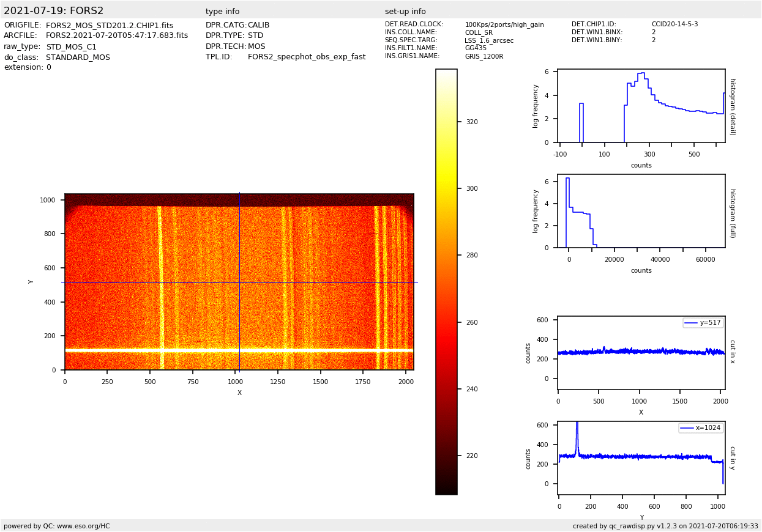Click the GRIS_1200R grism name value
The height and width of the screenshot is (532, 762).
click(x=484, y=56)
